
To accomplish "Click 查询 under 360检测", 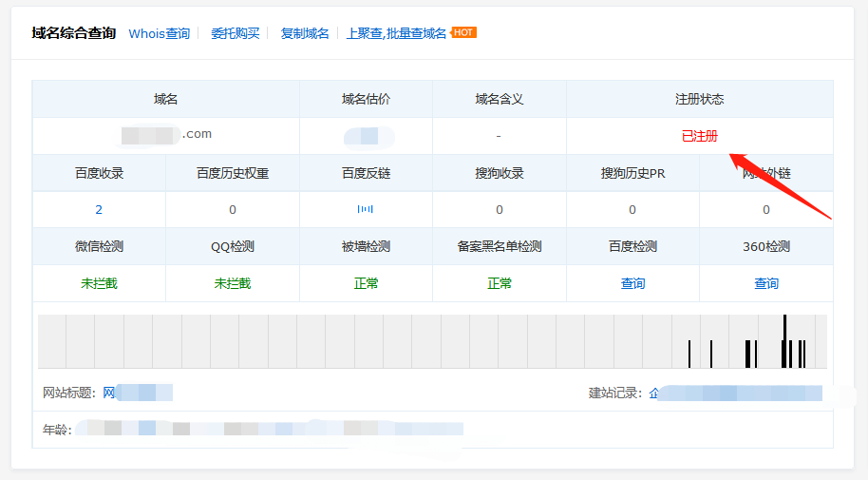I will [766, 284].
